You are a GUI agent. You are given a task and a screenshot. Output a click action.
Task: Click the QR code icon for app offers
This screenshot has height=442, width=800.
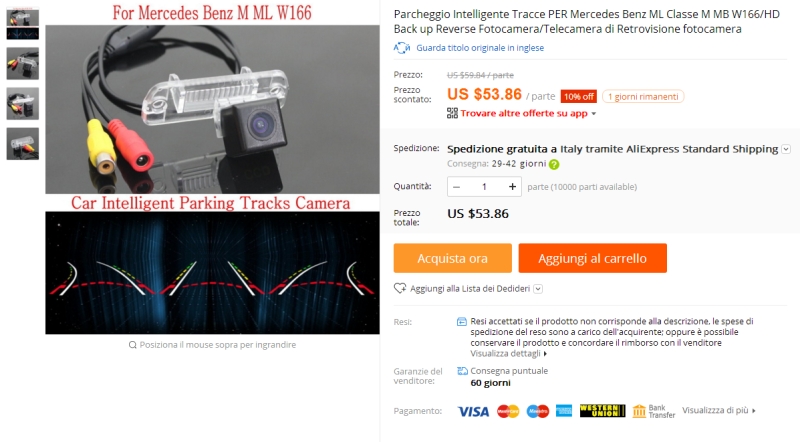coord(452,113)
